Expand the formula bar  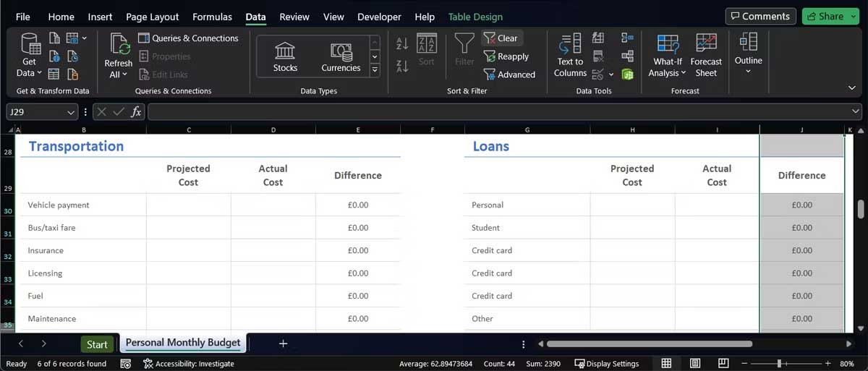[856, 112]
